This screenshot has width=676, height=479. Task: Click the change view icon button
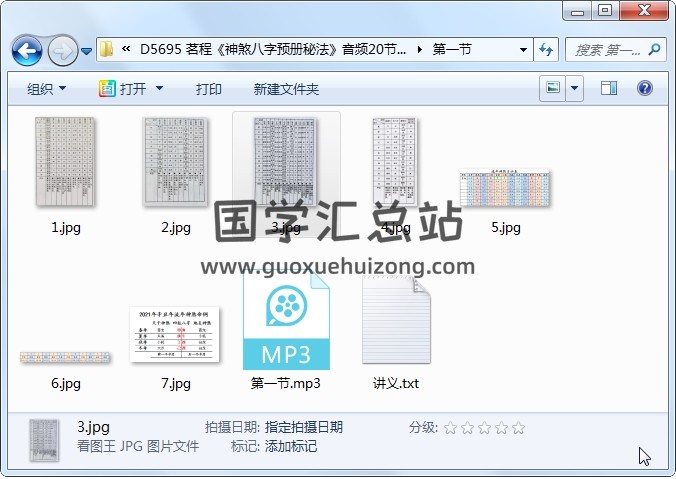pos(551,89)
